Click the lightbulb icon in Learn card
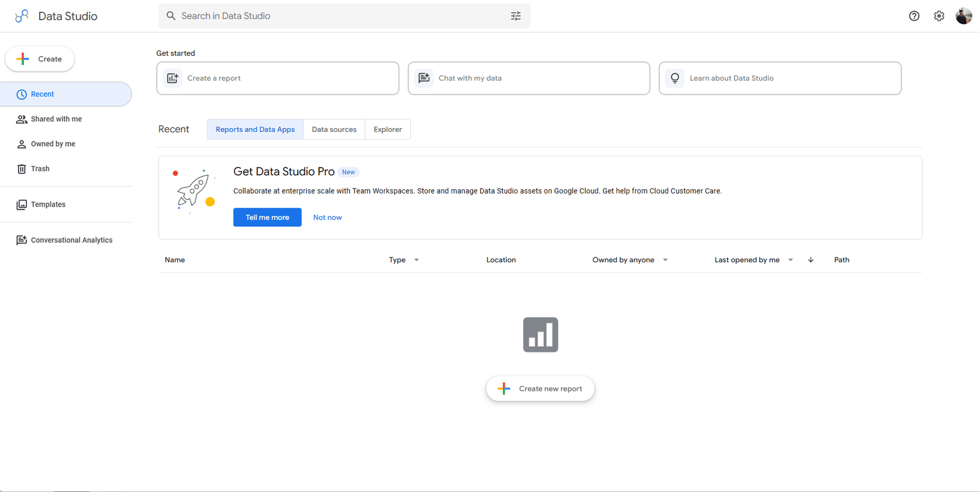 [675, 78]
